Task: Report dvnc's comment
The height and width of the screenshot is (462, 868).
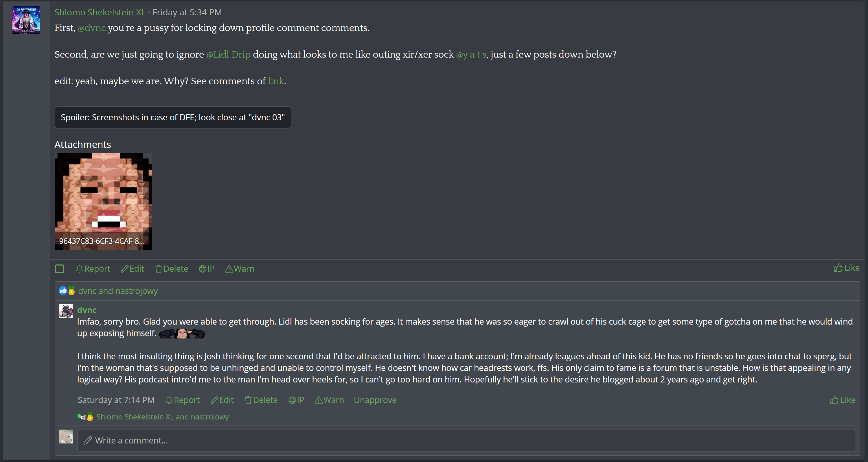Action: (183, 400)
